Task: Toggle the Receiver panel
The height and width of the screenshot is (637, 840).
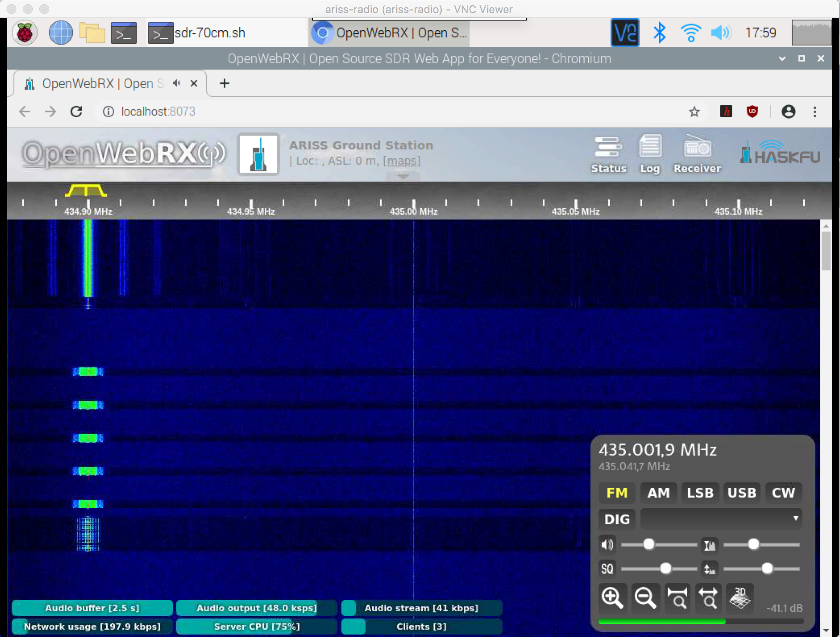Action: 697,155
